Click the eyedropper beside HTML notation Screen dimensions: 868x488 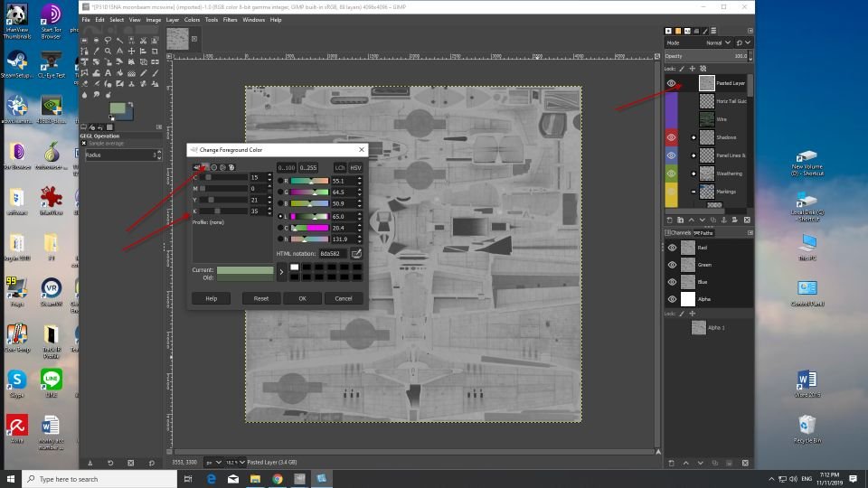point(356,253)
